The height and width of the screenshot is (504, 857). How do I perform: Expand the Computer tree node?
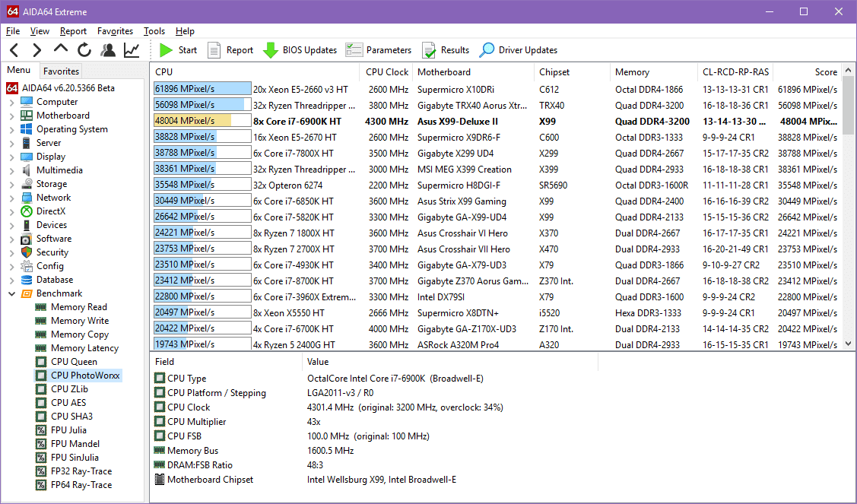pyautogui.click(x=12, y=102)
